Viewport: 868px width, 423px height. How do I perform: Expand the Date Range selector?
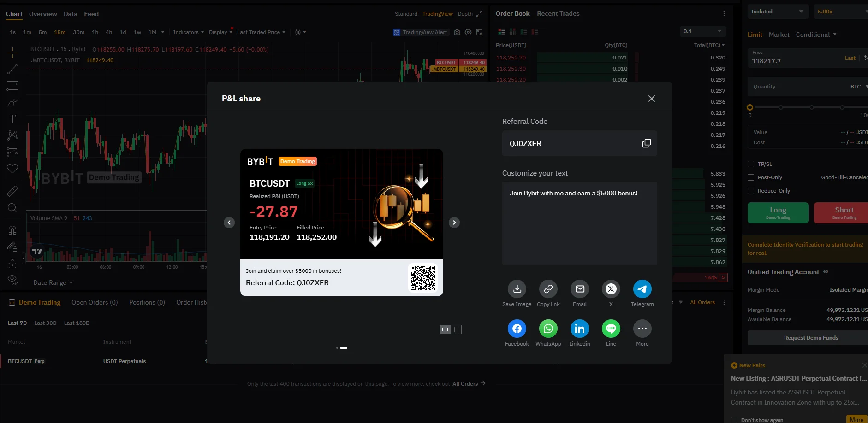click(x=53, y=282)
